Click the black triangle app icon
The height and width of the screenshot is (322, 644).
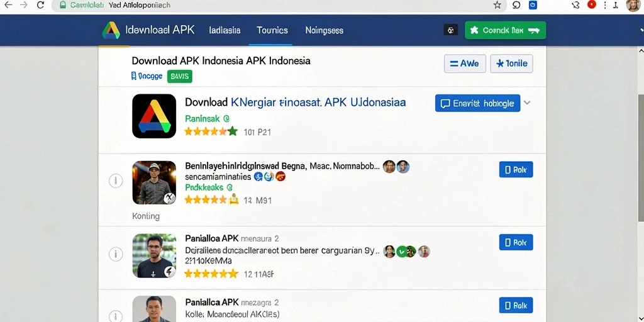tap(154, 116)
